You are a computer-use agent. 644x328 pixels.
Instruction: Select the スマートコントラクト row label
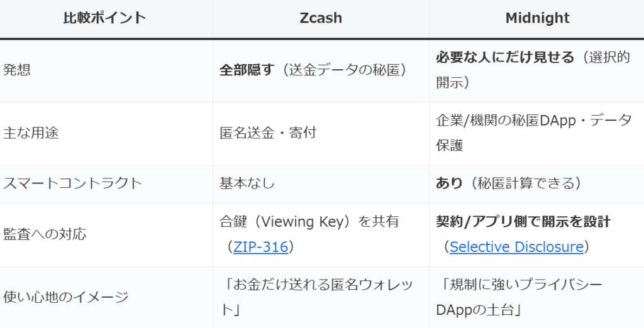coord(72,183)
